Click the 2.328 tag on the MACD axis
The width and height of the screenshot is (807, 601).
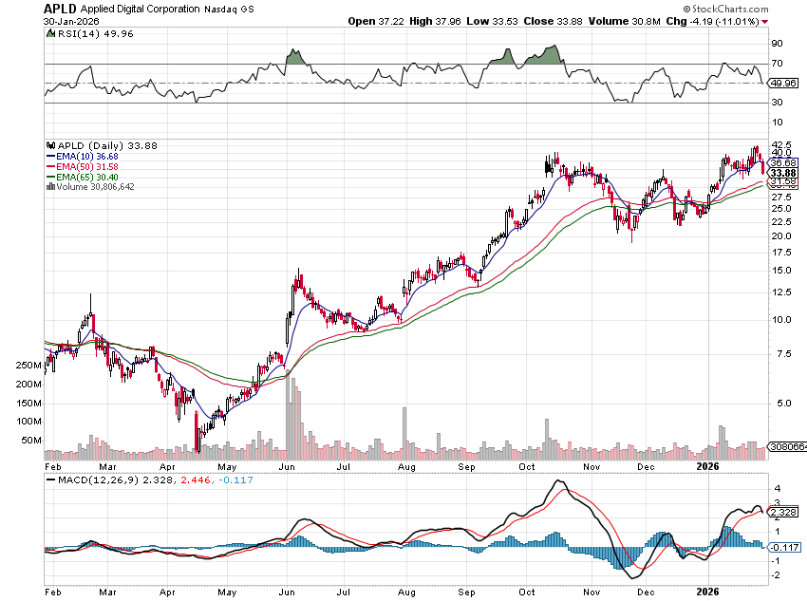[x=784, y=512]
